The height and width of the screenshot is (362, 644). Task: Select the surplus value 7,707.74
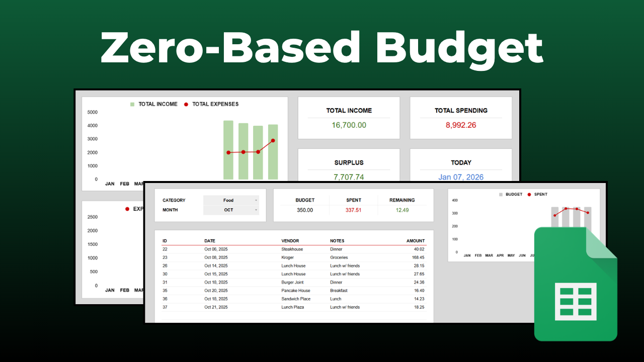(349, 177)
